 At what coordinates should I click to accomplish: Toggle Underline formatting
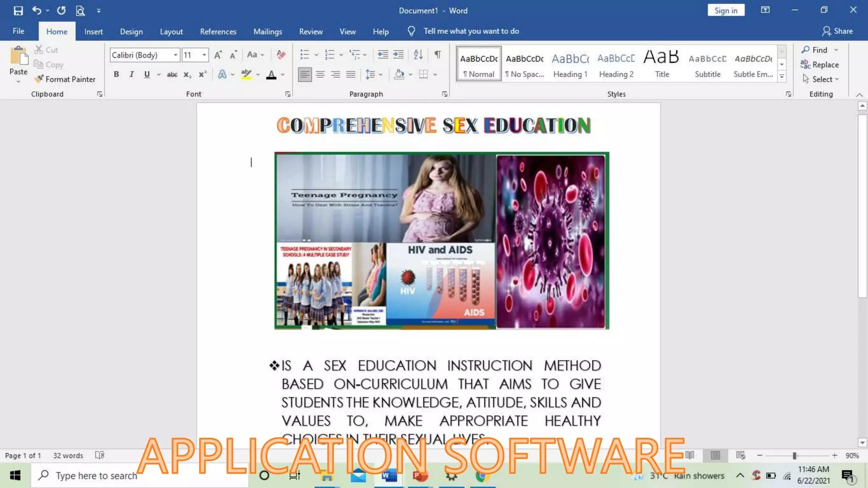point(147,75)
